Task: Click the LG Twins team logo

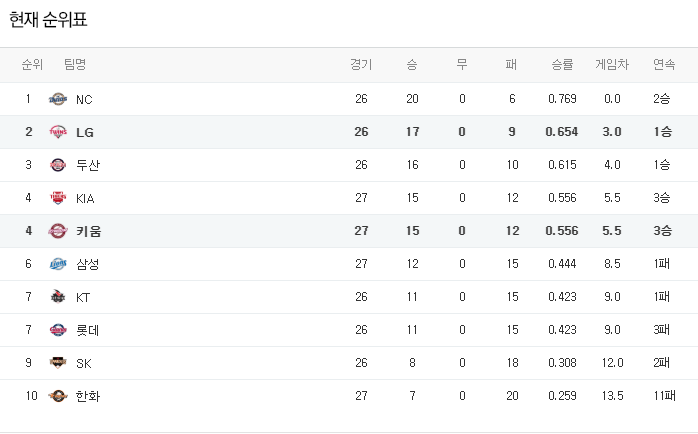Action: (x=57, y=132)
